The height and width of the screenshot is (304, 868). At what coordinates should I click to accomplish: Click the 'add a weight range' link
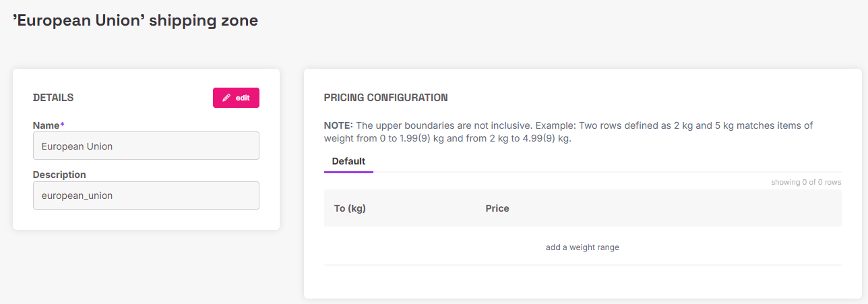[x=582, y=247]
